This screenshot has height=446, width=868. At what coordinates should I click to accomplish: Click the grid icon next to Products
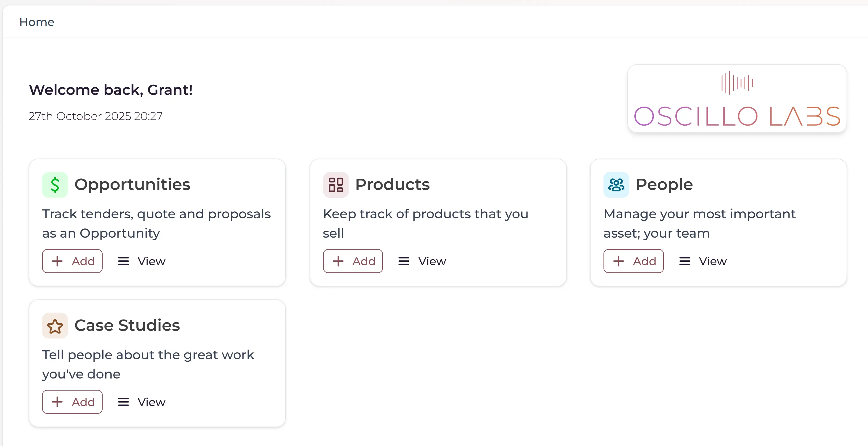[x=336, y=185]
